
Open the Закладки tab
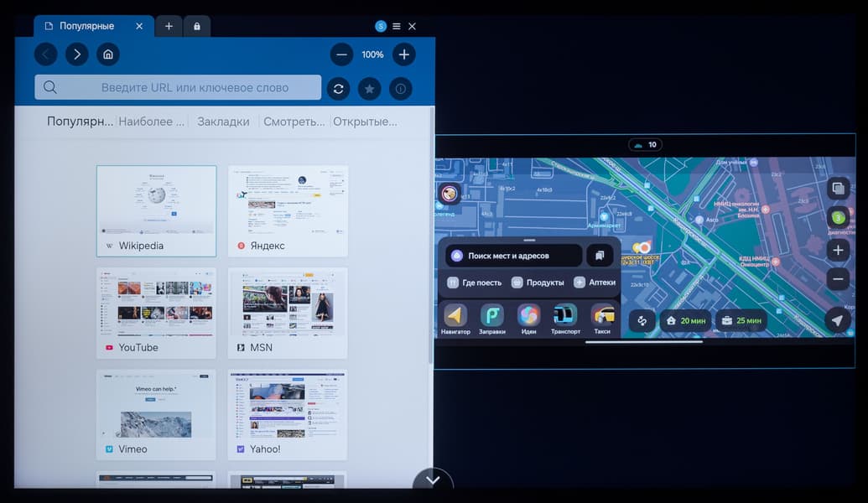223,122
